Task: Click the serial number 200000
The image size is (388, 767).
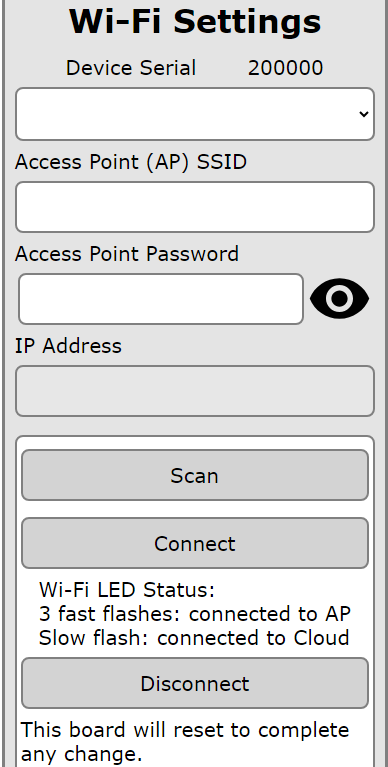Action: click(285, 68)
